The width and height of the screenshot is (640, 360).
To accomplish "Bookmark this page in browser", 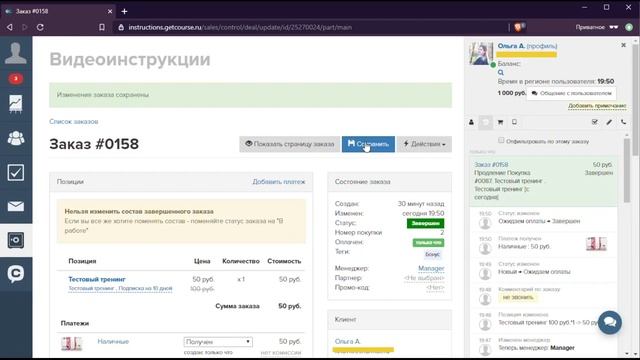I will [x=102, y=27].
